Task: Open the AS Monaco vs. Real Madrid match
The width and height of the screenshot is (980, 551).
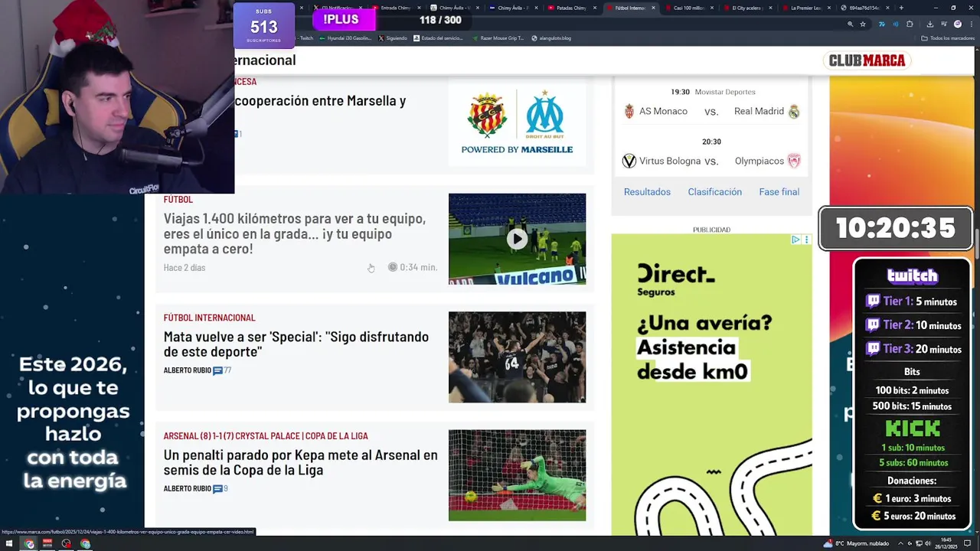Action: pos(711,111)
